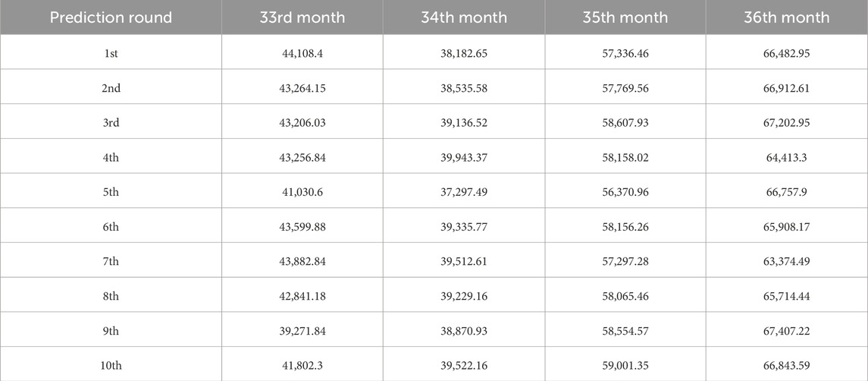The width and height of the screenshot is (868, 381).
Task: Select the 67,407.22 cell
Action: pos(786,330)
